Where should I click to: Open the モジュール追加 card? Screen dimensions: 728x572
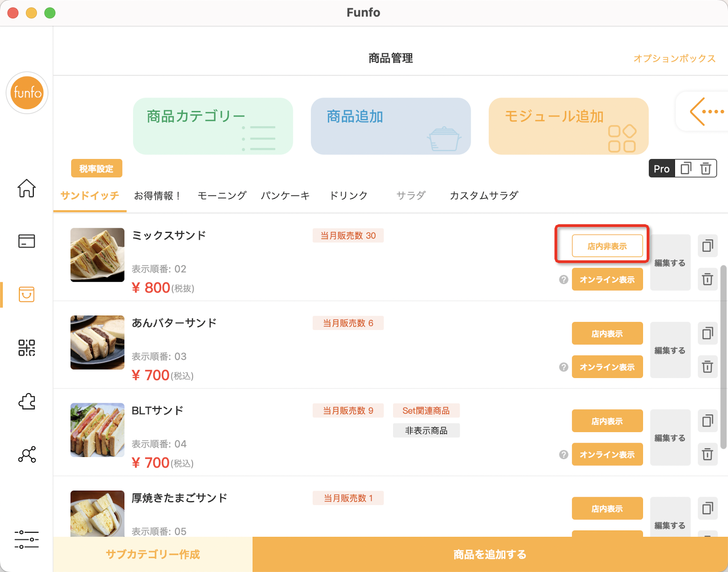click(569, 126)
